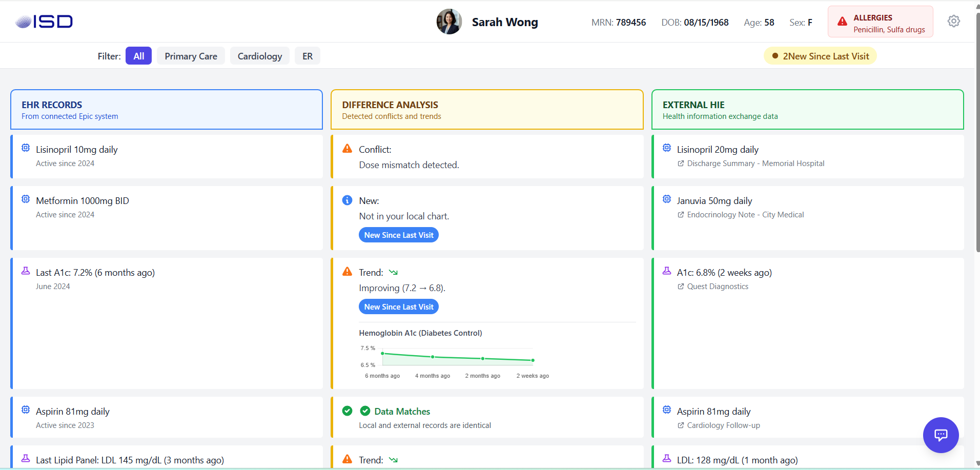
Task: Click the lab flask icon beside Last A1c result
Action: point(25,271)
